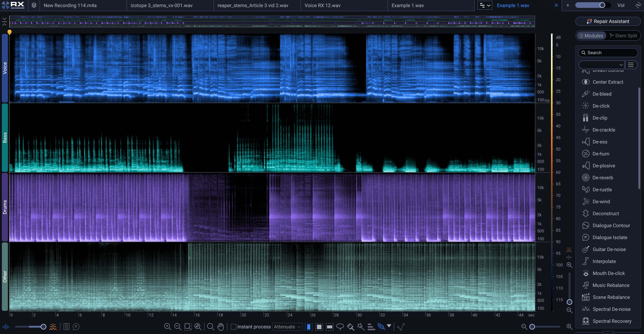The height and width of the screenshot is (334, 644).
Task: Activate the Grab and Drag hand tool
Action: coord(220,327)
